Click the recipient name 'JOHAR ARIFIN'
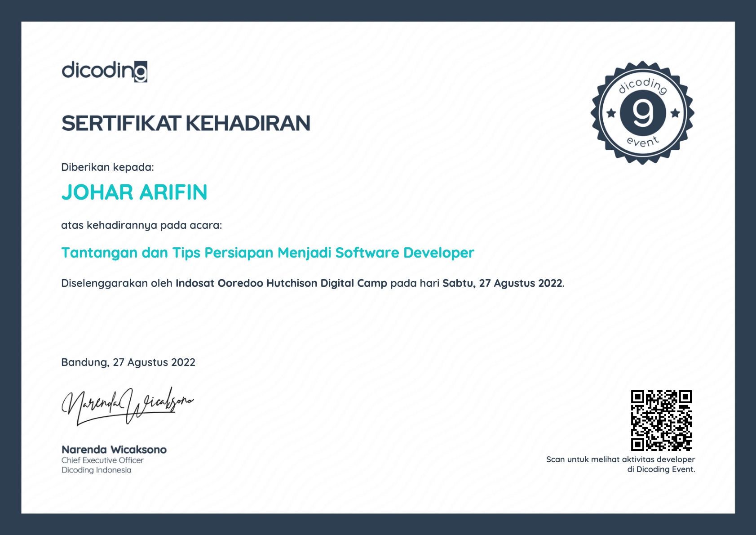 pyautogui.click(x=134, y=192)
